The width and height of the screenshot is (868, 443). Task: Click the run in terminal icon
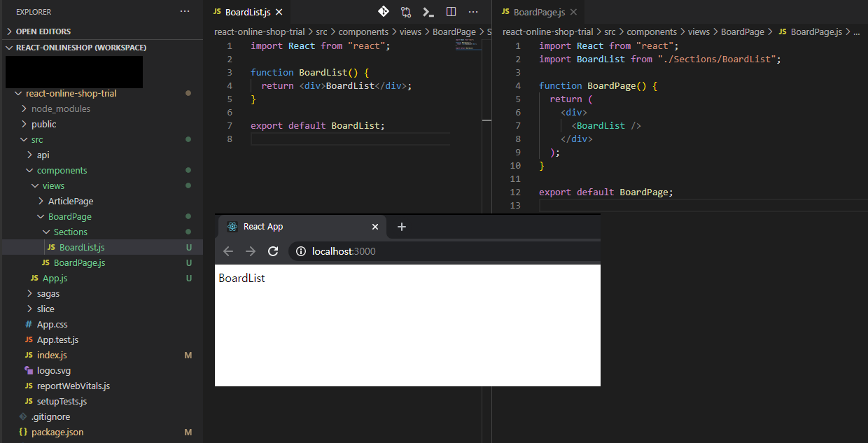[428, 12]
